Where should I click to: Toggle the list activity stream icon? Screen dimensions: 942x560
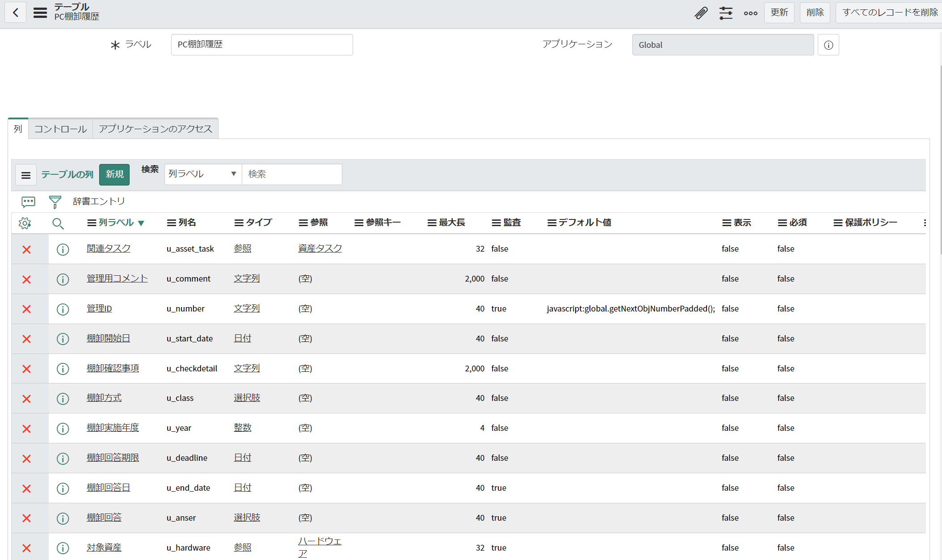pyautogui.click(x=28, y=202)
